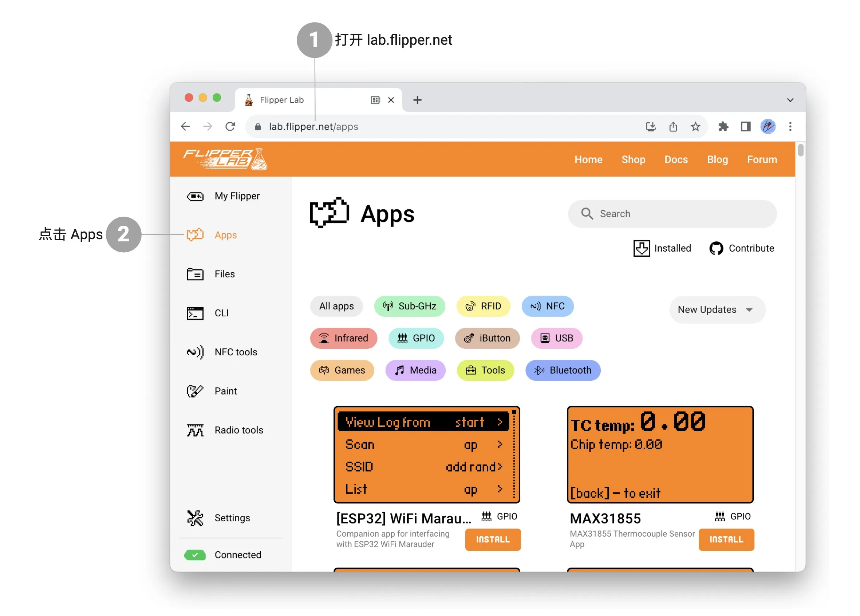Click the Search apps field
Screen dimensions: 860x616
coord(672,213)
